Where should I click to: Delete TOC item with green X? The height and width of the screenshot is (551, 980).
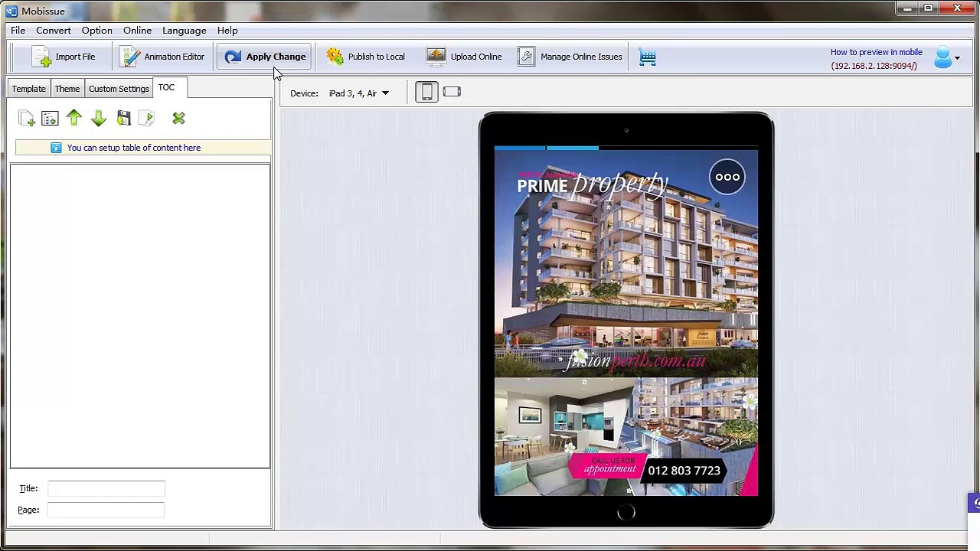pyautogui.click(x=178, y=119)
